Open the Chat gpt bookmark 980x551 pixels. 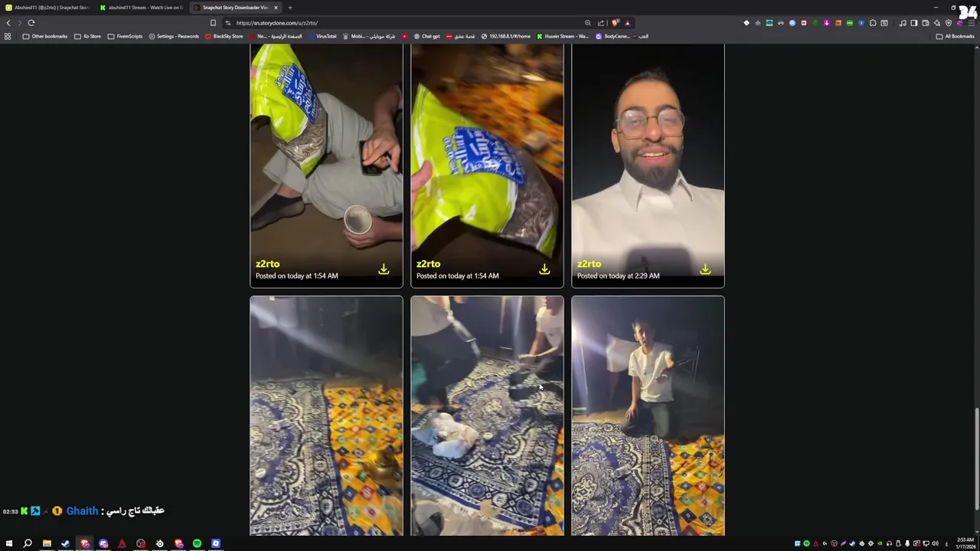426,36
